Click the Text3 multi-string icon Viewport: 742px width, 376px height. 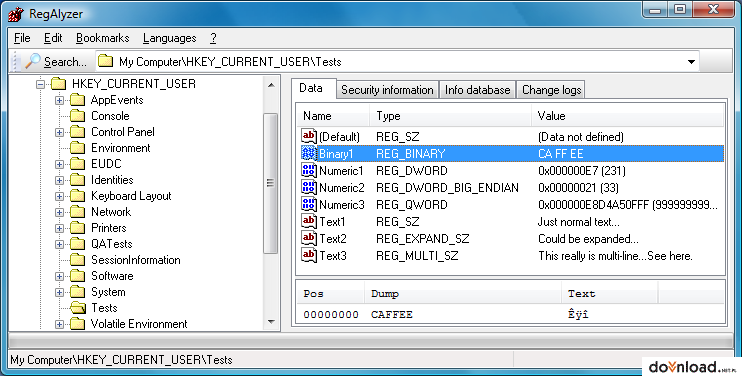point(309,255)
